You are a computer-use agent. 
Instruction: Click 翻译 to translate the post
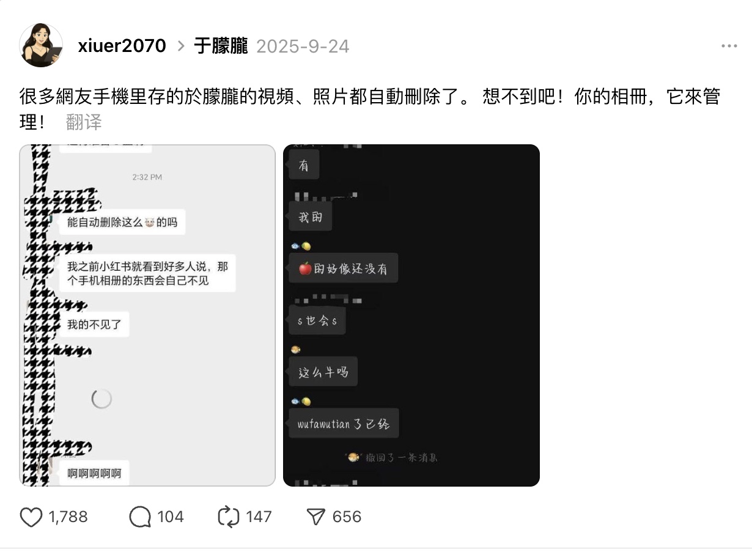(x=84, y=122)
